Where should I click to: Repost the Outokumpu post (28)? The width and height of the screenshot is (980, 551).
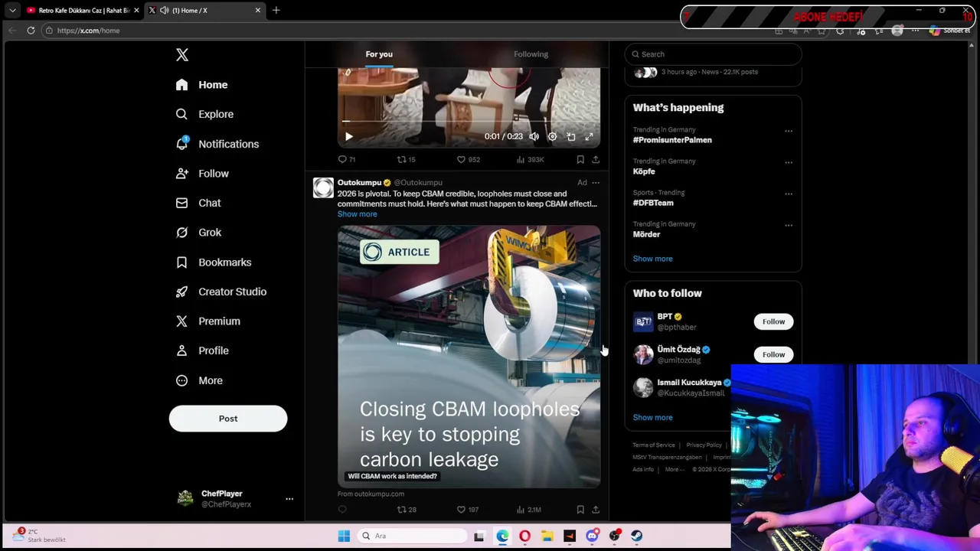(406, 510)
